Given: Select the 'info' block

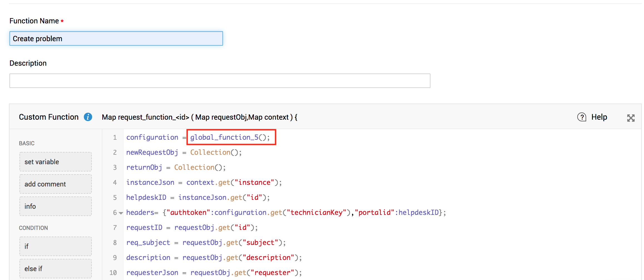Looking at the screenshot, I should [55, 206].
